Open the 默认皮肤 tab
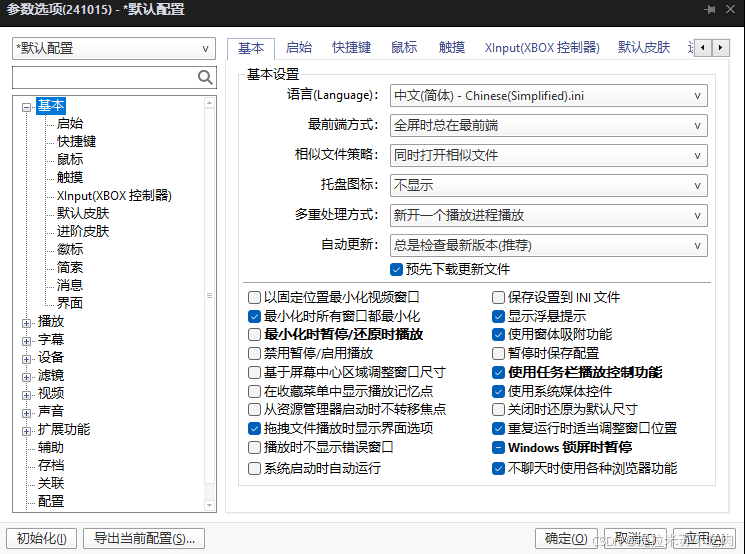 click(644, 48)
